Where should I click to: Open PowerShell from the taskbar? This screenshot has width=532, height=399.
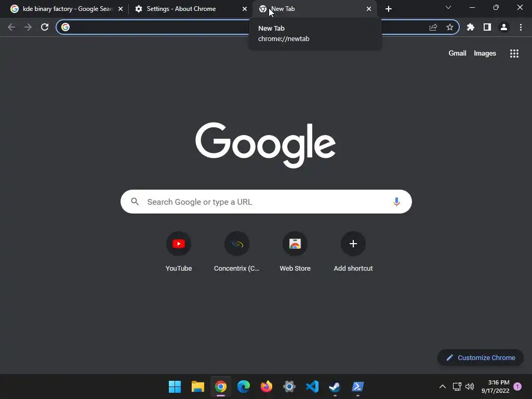pos(358,387)
